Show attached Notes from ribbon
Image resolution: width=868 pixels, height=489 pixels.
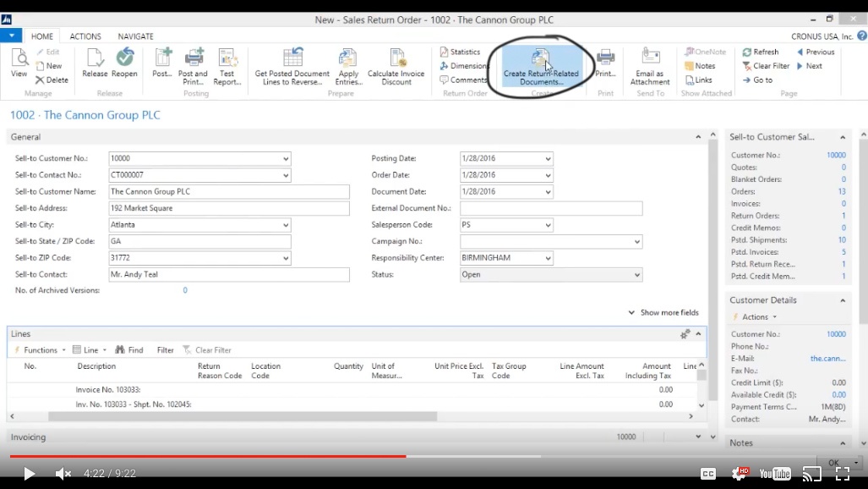700,65
